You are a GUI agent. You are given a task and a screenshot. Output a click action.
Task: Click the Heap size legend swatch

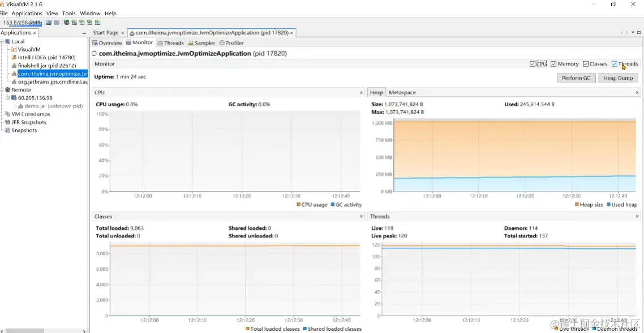point(577,205)
